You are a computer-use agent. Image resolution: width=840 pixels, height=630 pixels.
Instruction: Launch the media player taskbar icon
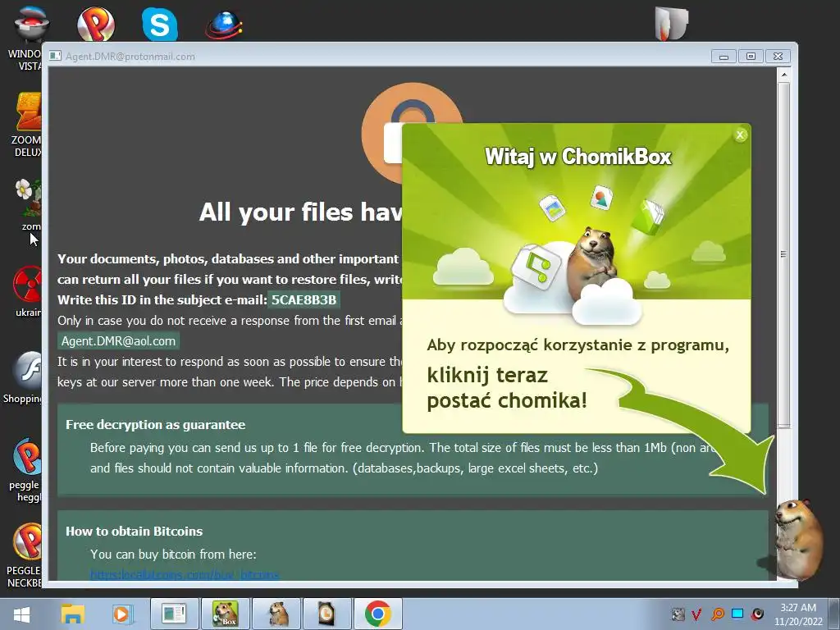pos(122,614)
